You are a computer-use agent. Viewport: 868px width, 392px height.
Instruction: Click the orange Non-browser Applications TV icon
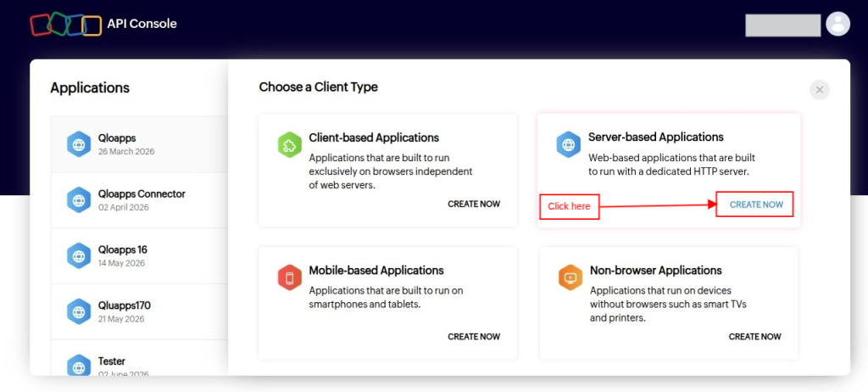point(570,277)
